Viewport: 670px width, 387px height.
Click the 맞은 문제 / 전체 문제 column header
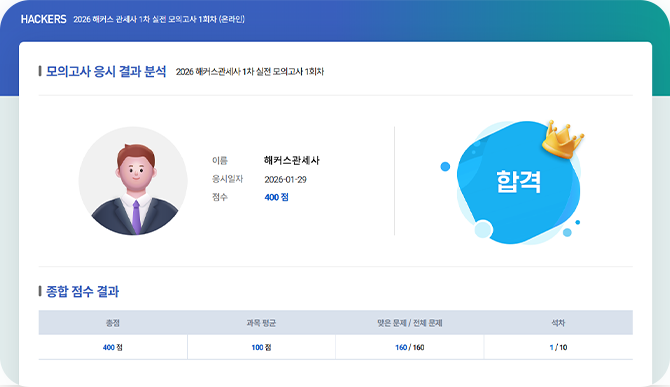(x=410, y=323)
